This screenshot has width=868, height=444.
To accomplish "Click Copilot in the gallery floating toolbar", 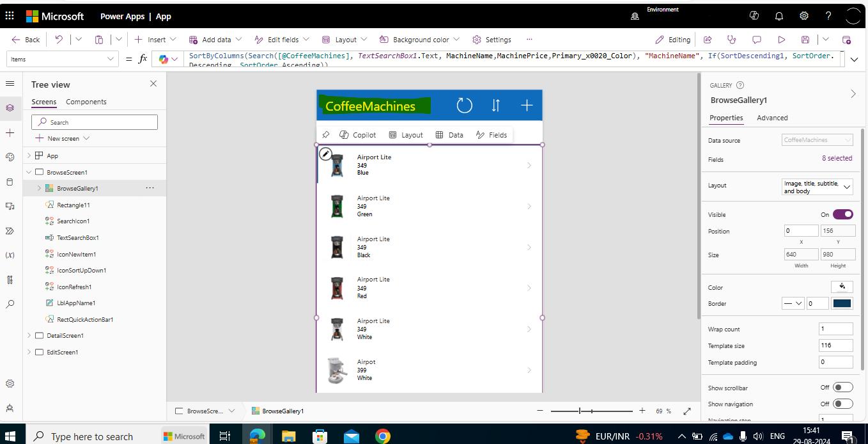I will coord(358,135).
